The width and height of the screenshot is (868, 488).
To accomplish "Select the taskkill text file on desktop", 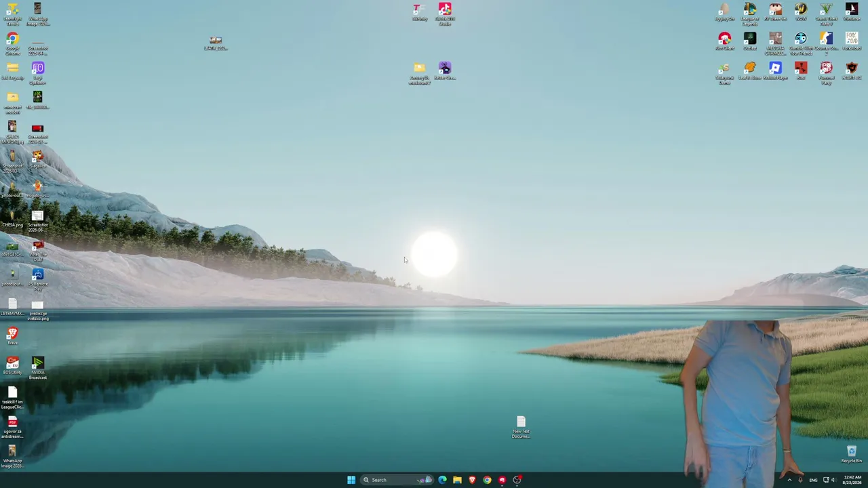I will pyautogui.click(x=12, y=398).
